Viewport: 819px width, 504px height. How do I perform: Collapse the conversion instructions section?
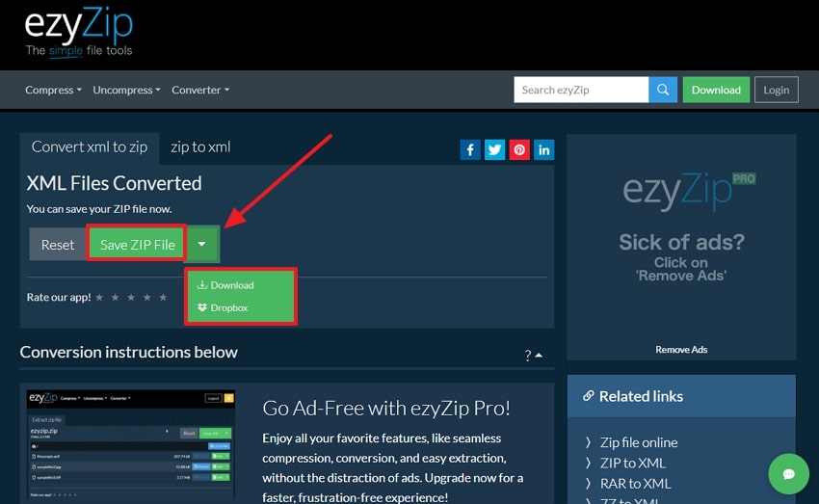539,356
